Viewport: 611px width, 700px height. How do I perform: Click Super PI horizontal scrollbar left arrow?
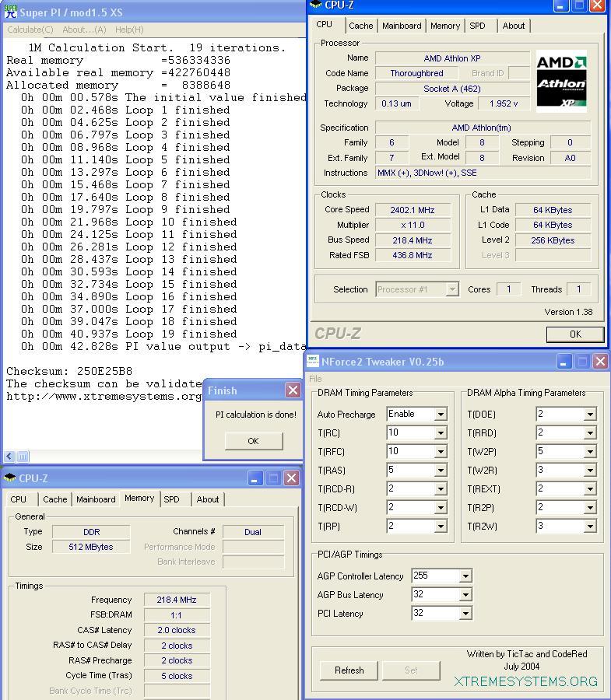9,457
